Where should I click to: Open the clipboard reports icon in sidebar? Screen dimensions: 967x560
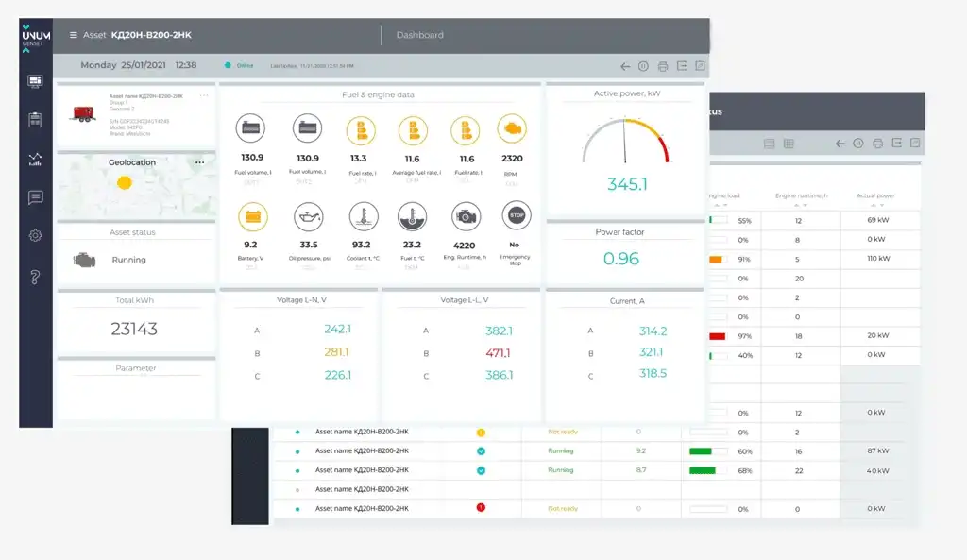coord(36,120)
